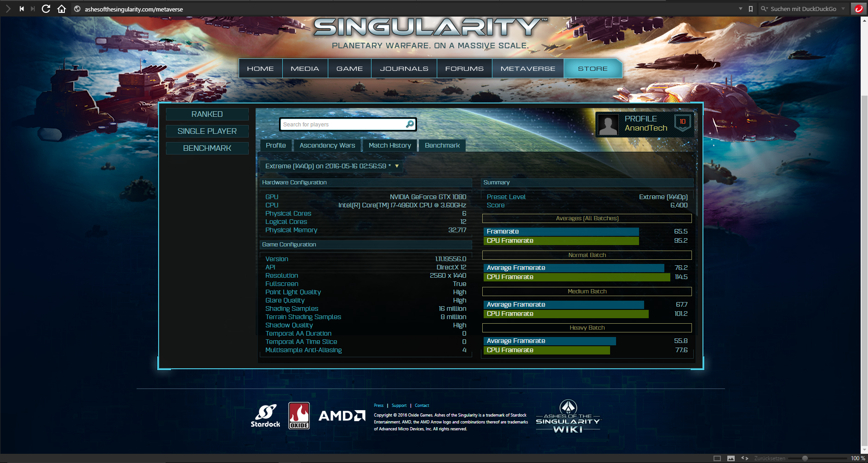
Task: Open the STORE navigation item
Action: [593, 69]
